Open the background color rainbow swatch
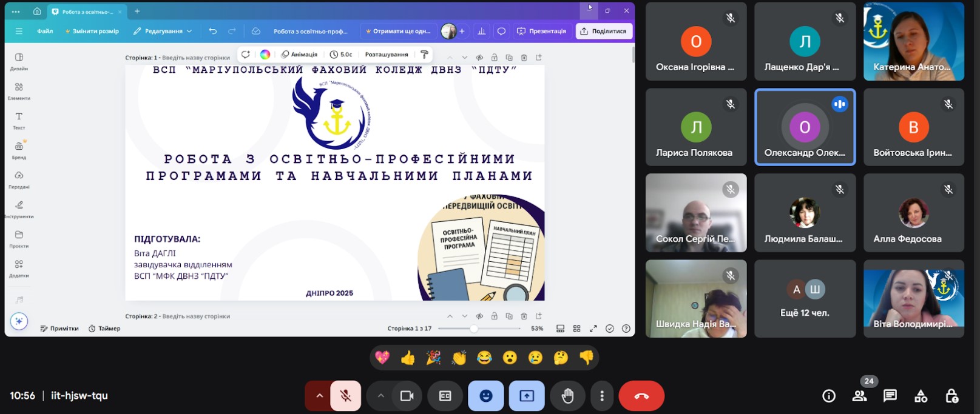This screenshot has width=980, height=414. pos(265,54)
